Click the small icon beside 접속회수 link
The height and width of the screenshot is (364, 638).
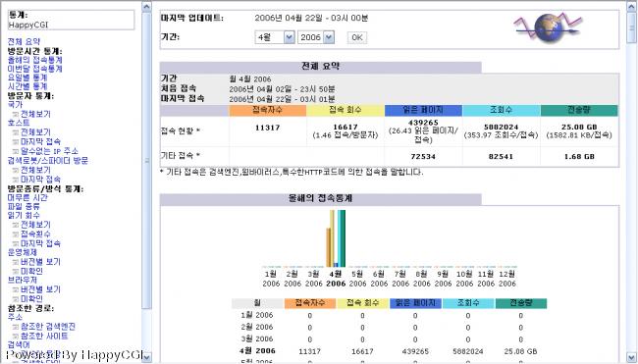tap(16, 234)
